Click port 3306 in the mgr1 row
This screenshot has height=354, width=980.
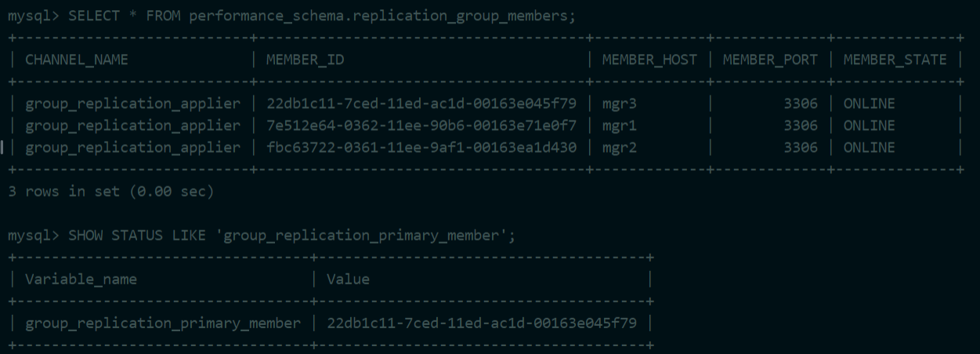click(x=800, y=125)
